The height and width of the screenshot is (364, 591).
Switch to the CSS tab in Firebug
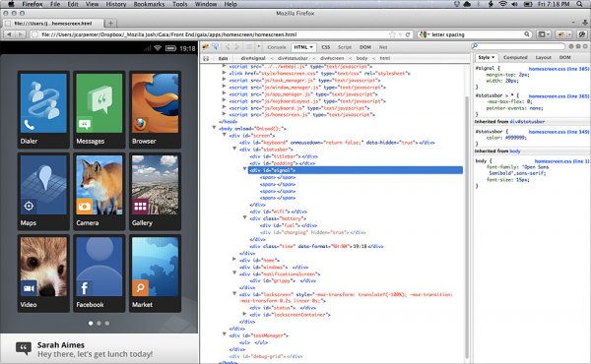point(326,47)
